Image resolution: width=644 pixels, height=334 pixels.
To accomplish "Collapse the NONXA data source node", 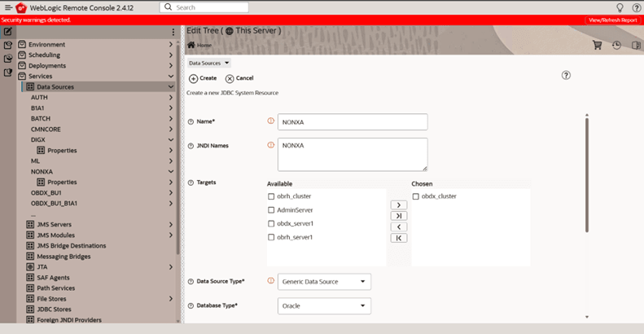I will point(171,171).
